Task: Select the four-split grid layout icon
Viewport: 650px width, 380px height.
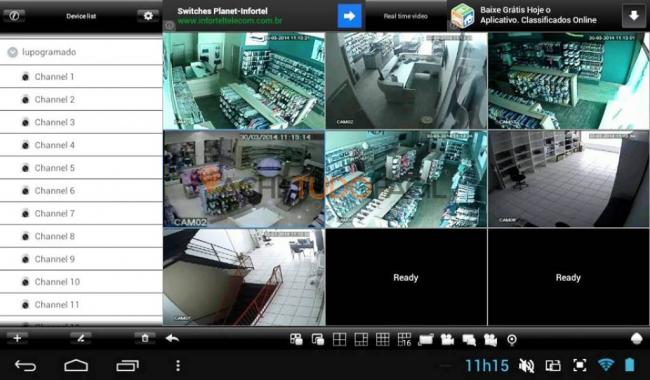Action: (x=339, y=339)
